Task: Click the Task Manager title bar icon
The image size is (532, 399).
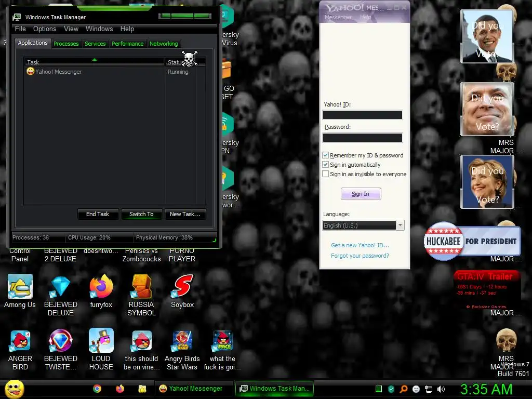Action: (17, 17)
